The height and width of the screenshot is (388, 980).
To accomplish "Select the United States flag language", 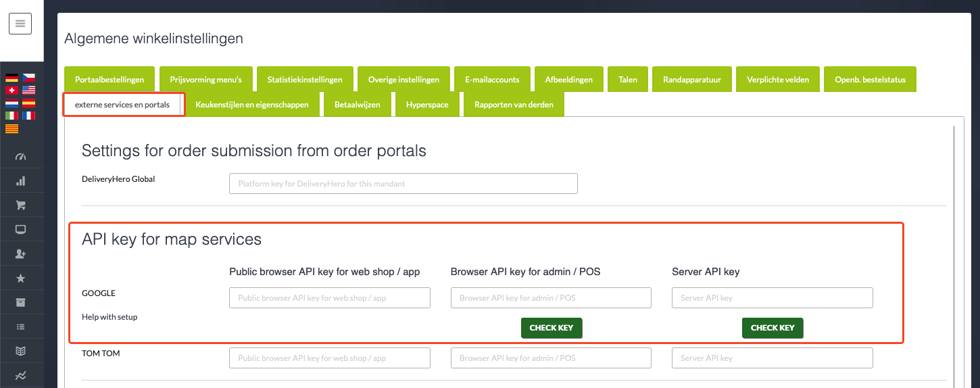I will (x=28, y=90).
